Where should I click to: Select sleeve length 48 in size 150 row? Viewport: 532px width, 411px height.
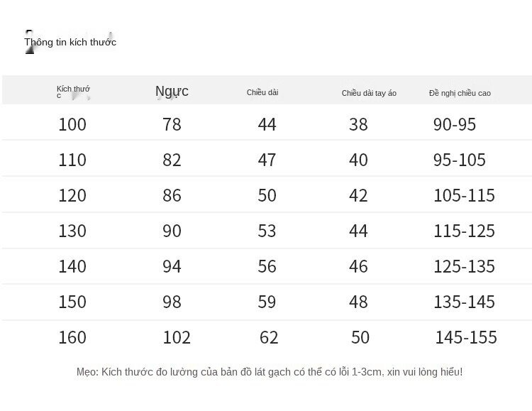point(359,302)
